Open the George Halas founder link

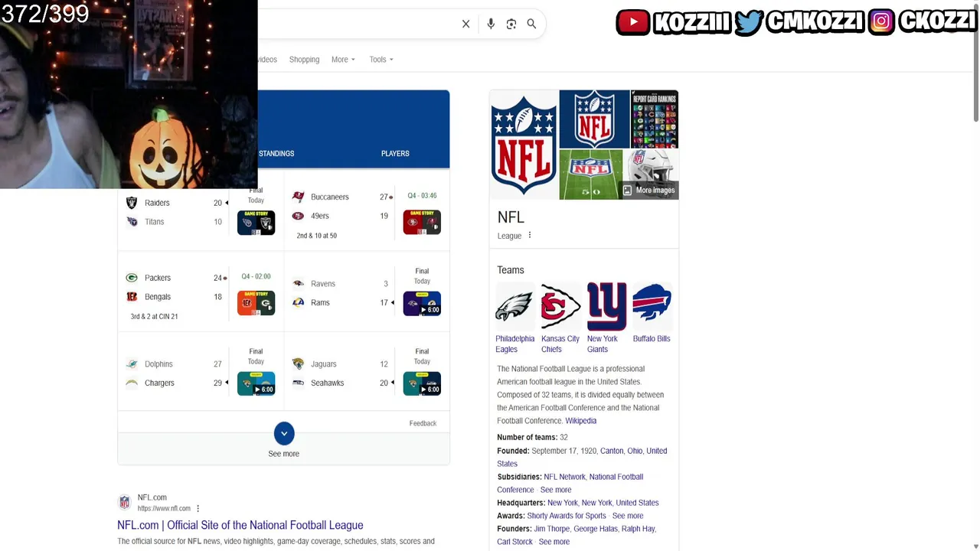[x=596, y=529]
